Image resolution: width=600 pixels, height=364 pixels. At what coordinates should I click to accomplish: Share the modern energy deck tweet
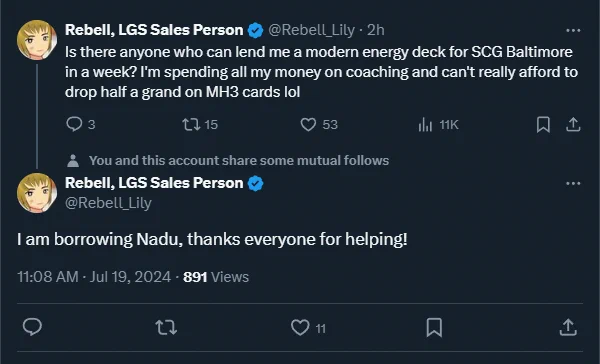[573, 124]
